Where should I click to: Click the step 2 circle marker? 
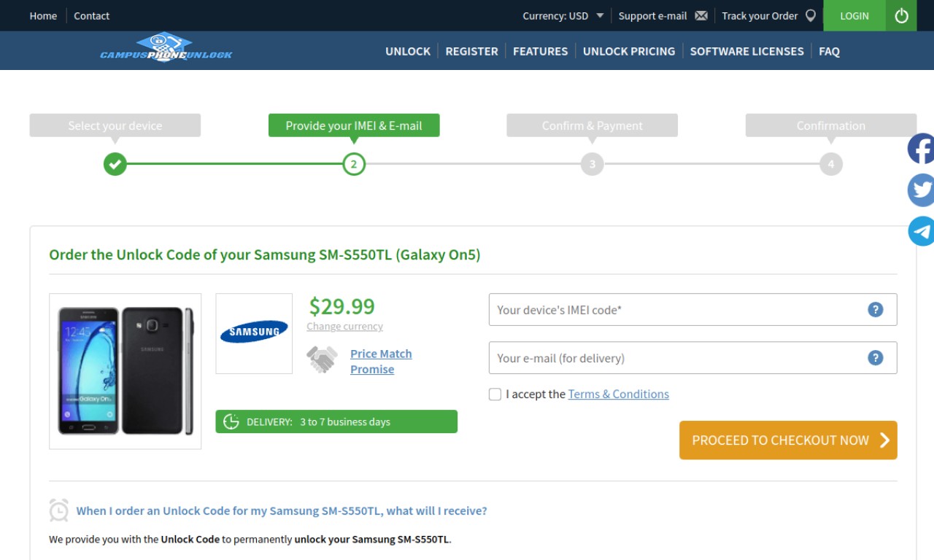354,164
